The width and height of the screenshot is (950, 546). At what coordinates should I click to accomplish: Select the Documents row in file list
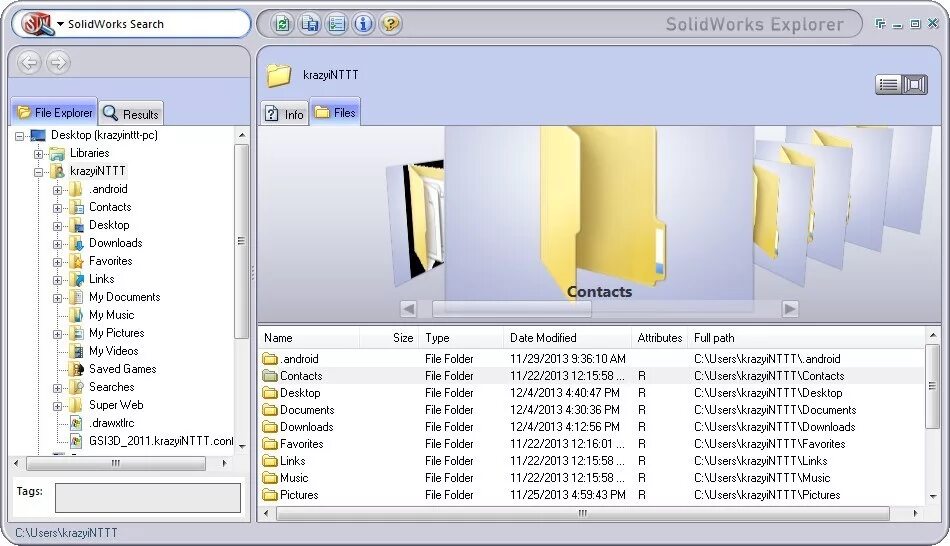(x=593, y=410)
